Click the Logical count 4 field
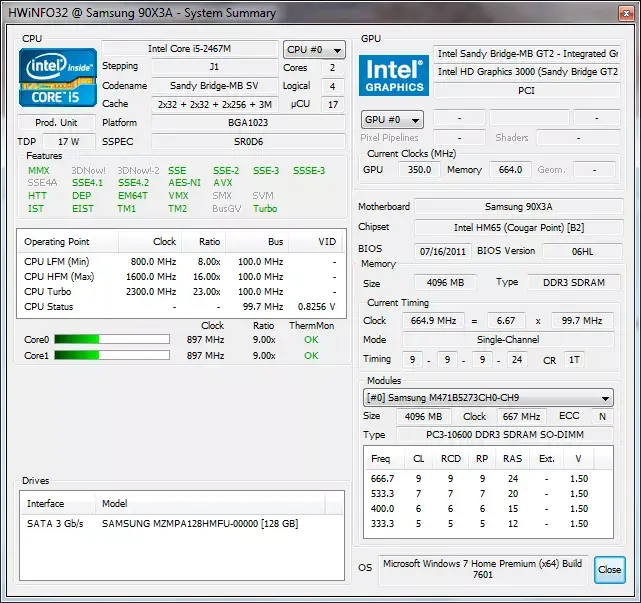 pyautogui.click(x=332, y=86)
